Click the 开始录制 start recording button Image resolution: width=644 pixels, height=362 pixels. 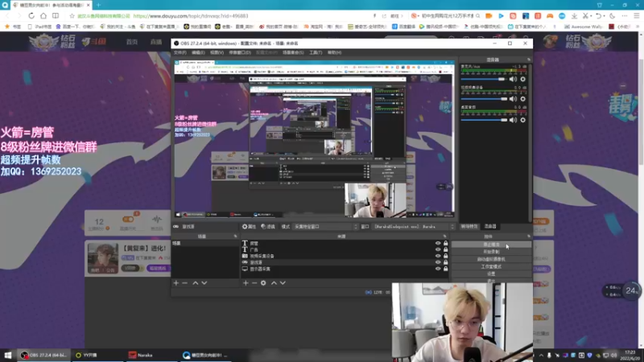click(x=491, y=252)
